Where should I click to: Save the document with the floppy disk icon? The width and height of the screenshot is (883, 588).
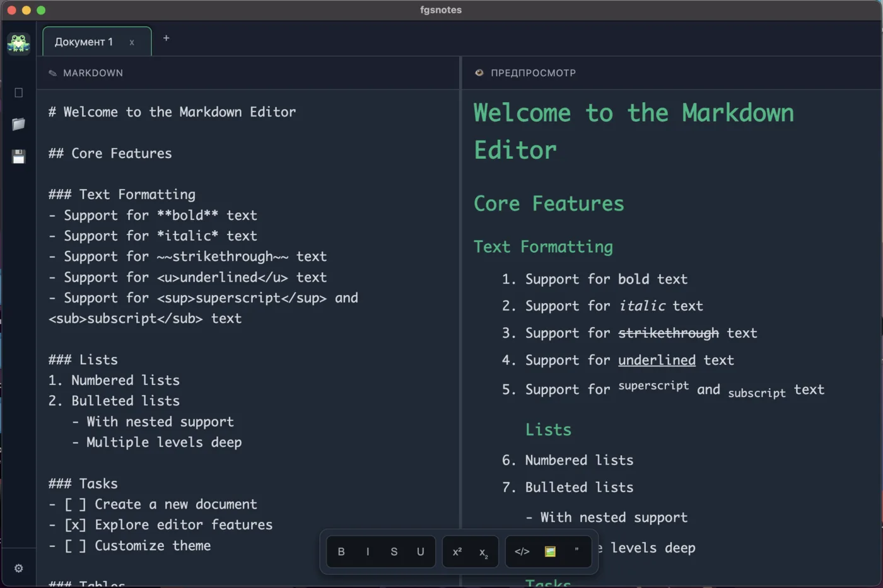(18, 156)
